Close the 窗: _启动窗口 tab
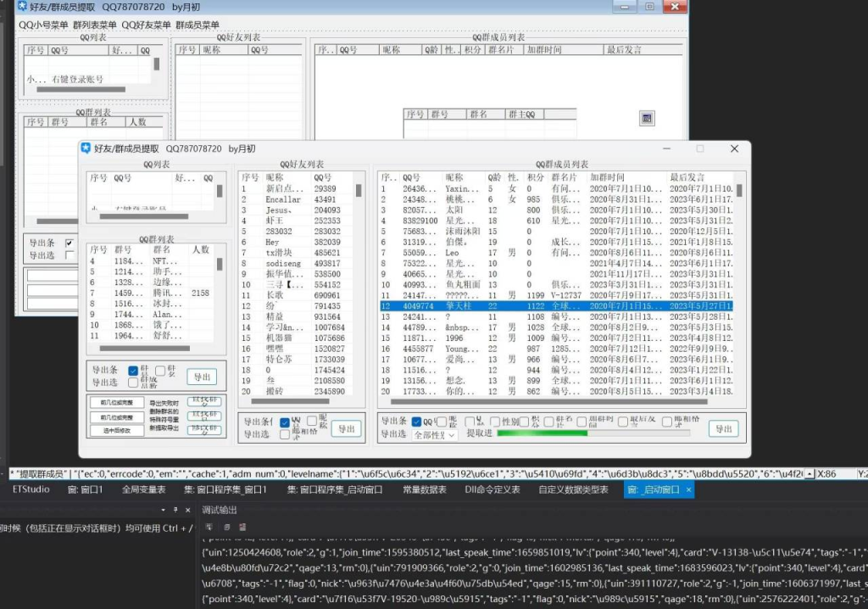The image size is (868, 609). coord(688,490)
